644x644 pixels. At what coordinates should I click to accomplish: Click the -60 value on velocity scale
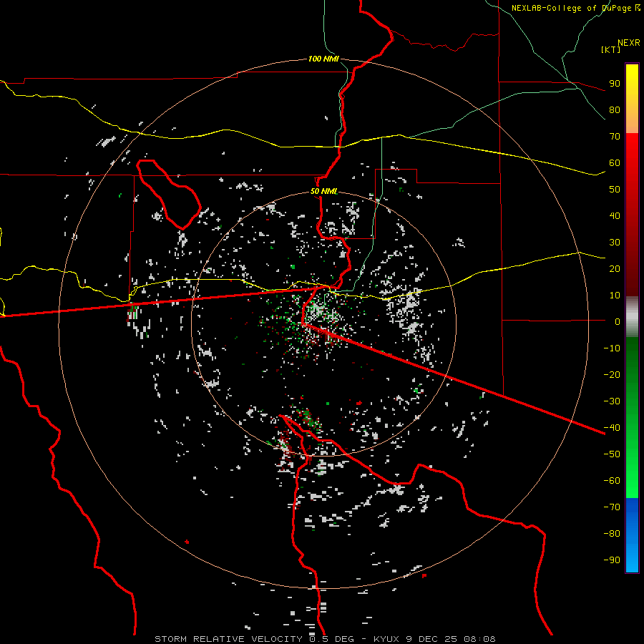point(612,481)
